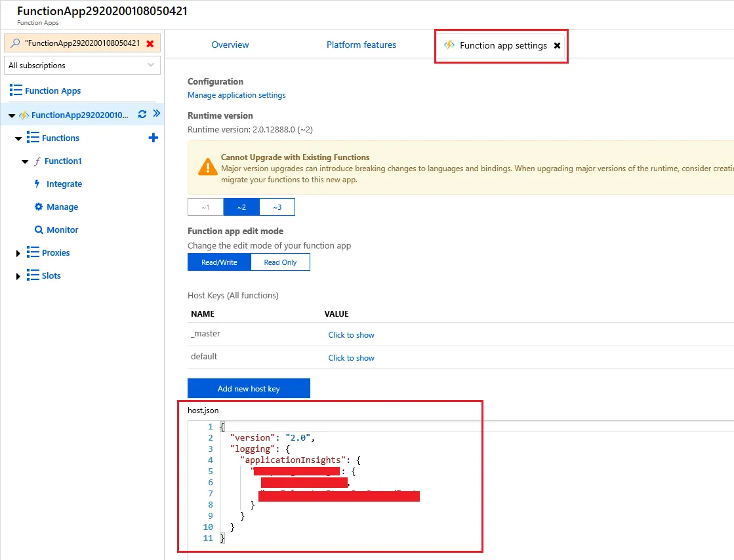This screenshot has height=560, width=734.
Task: Collapse the Functions tree node
Action: 18,138
